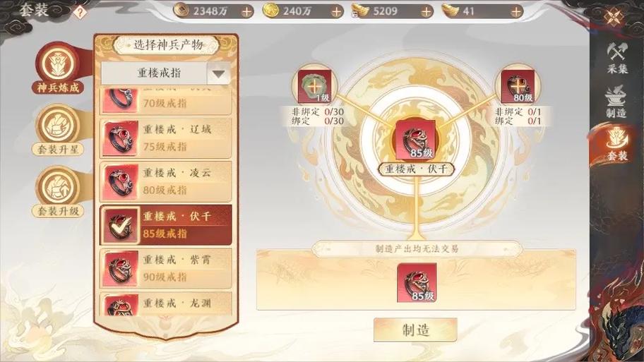
Task: Click the 制造 craft button
Action: click(x=416, y=330)
